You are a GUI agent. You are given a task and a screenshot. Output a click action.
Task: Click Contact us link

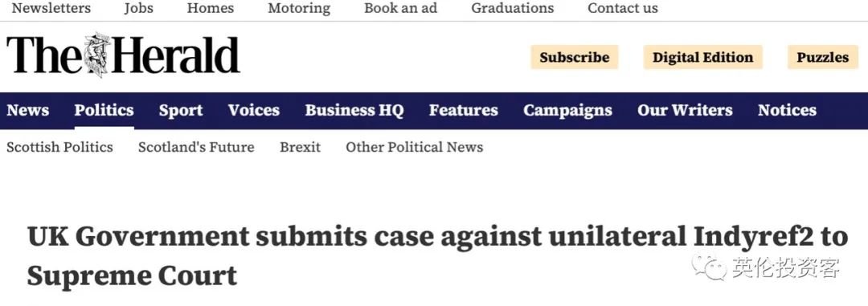pos(623,8)
